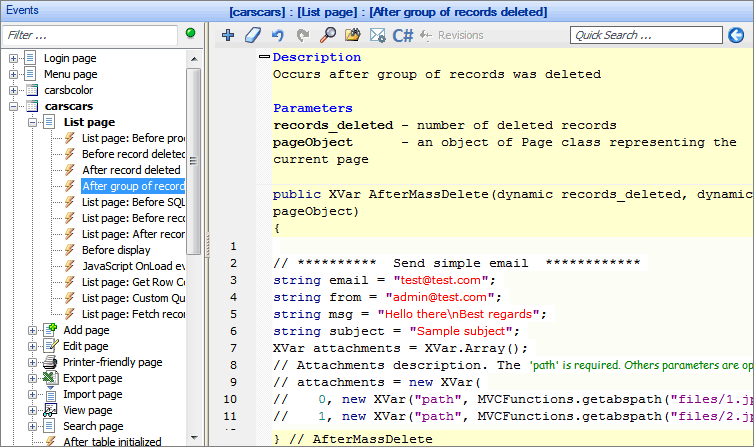Expand the Login page tree node
754x447 pixels.
14,58
